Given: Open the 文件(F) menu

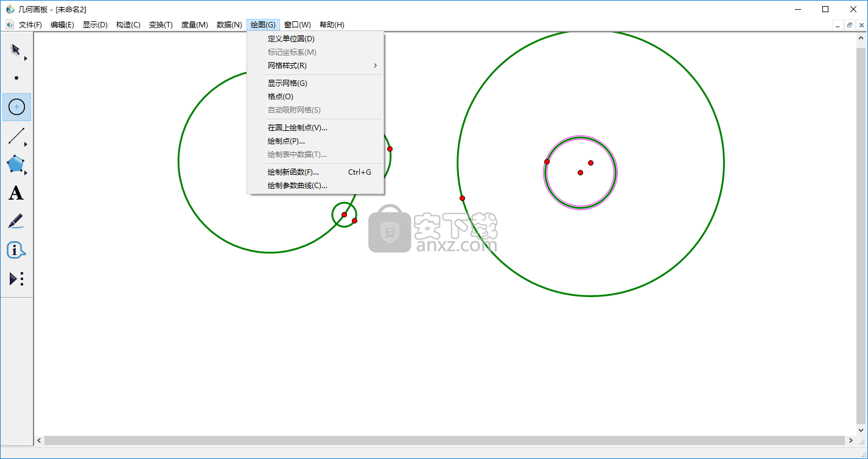Looking at the screenshot, I should coord(30,25).
